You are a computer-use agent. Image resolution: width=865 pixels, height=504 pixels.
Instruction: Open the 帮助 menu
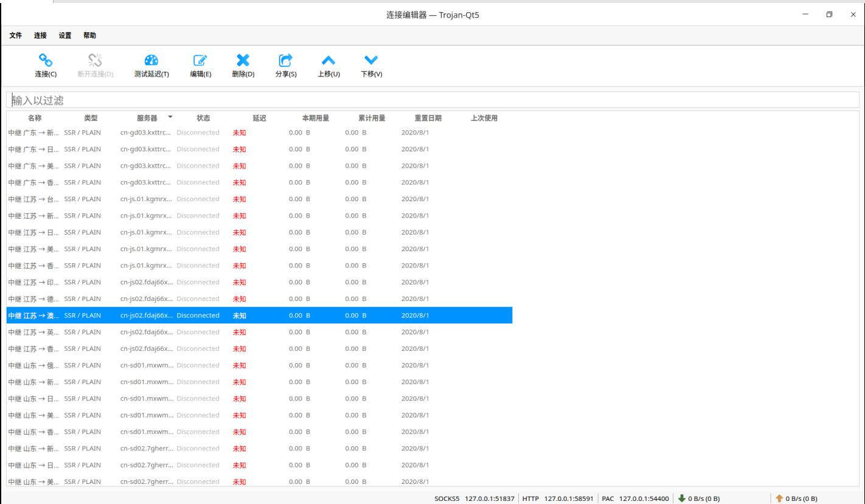point(89,36)
